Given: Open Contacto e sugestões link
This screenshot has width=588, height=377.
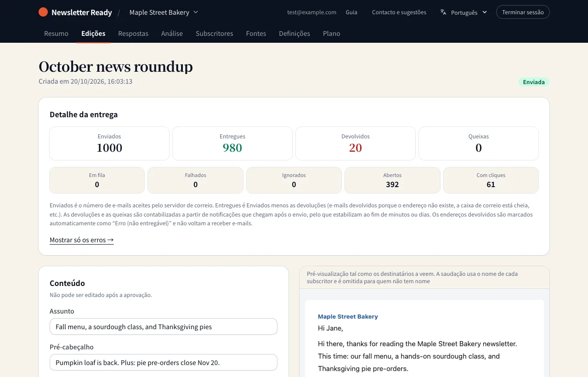Looking at the screenshot, I should (399, 12).
